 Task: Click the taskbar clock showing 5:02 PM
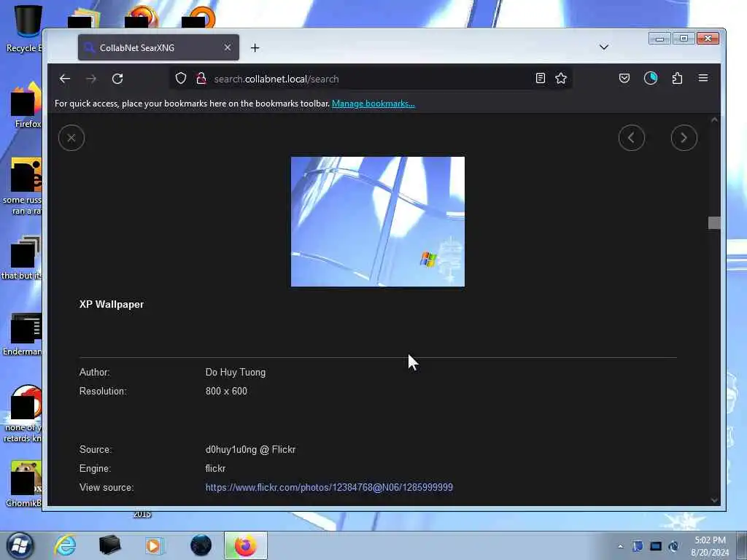click(710, 546)
